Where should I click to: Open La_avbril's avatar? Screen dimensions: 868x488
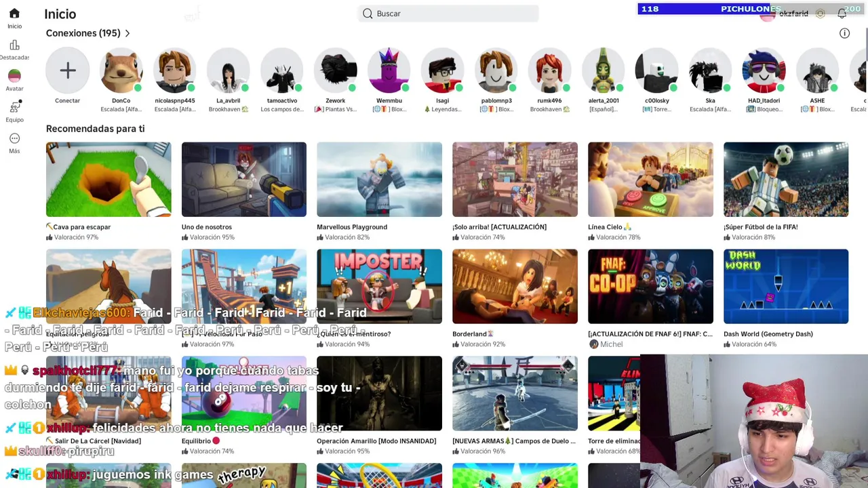coord(229,70)
